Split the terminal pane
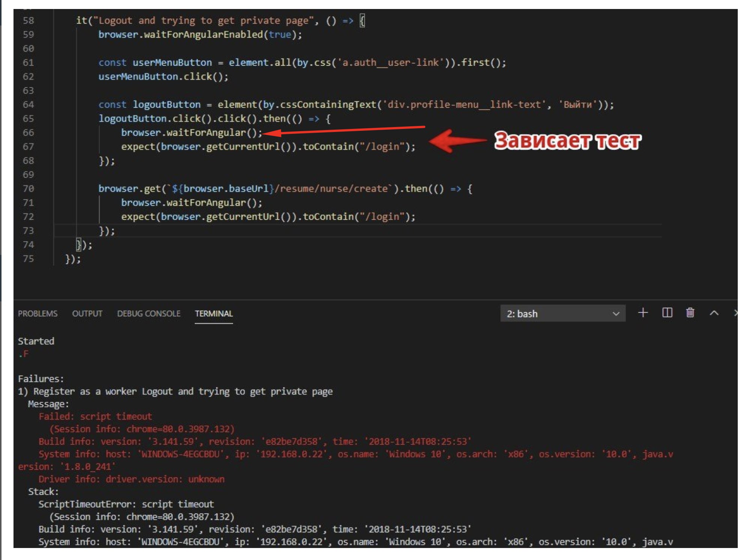749x560 pixels. [667, 313]
